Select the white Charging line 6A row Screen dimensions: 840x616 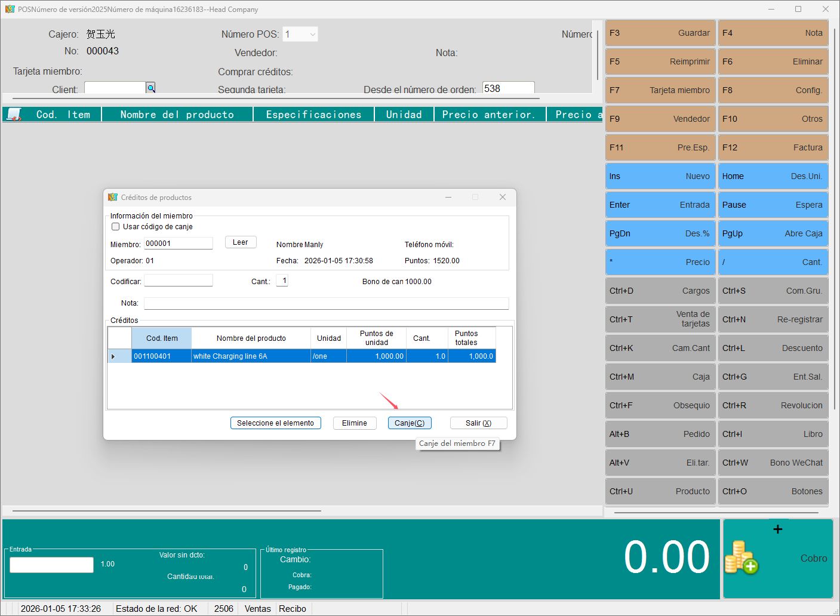(x=251, y=356)
